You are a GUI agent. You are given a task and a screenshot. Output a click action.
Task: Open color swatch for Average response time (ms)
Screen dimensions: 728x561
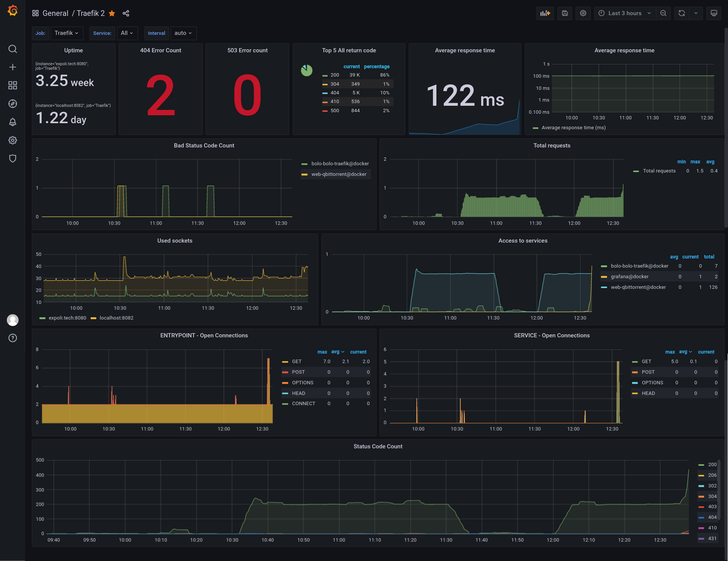[x=535, y=128]
